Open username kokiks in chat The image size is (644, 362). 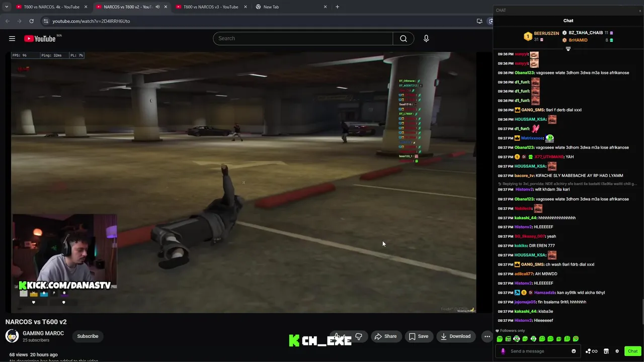point(521,246)
